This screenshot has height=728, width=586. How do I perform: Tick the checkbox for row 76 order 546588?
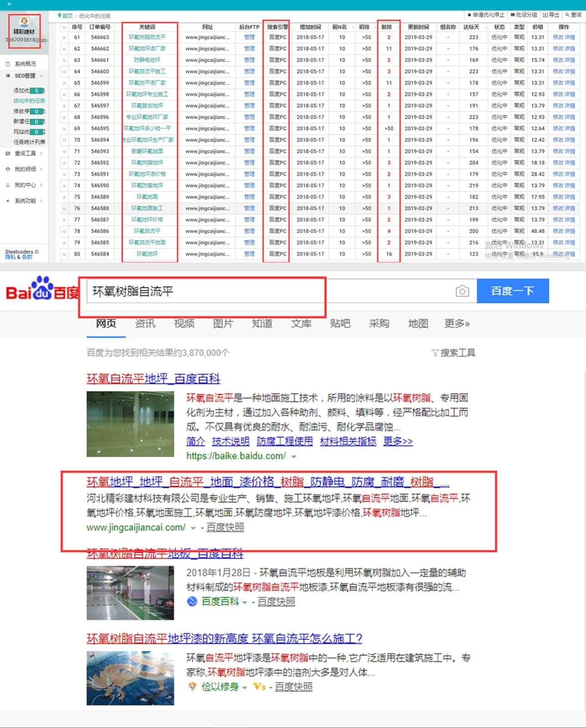[x=64, y=208]
